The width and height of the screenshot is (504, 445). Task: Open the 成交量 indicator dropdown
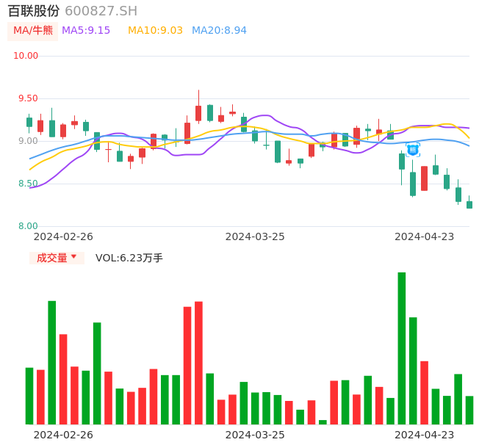(x=57, y=258)
